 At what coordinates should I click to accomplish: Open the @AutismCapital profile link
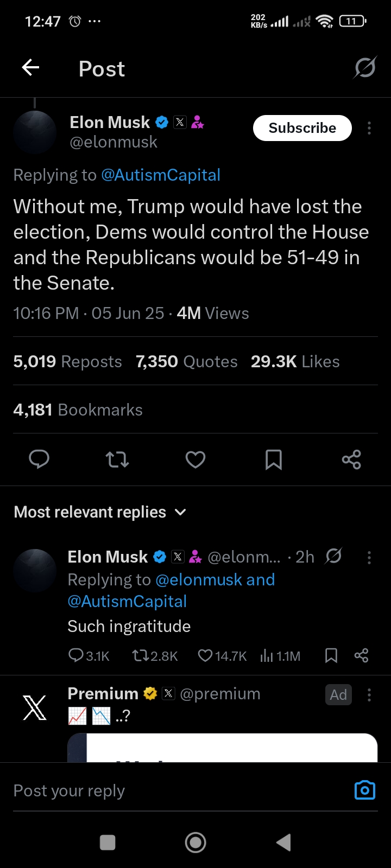pyautogui.click(x=160, y=175)
